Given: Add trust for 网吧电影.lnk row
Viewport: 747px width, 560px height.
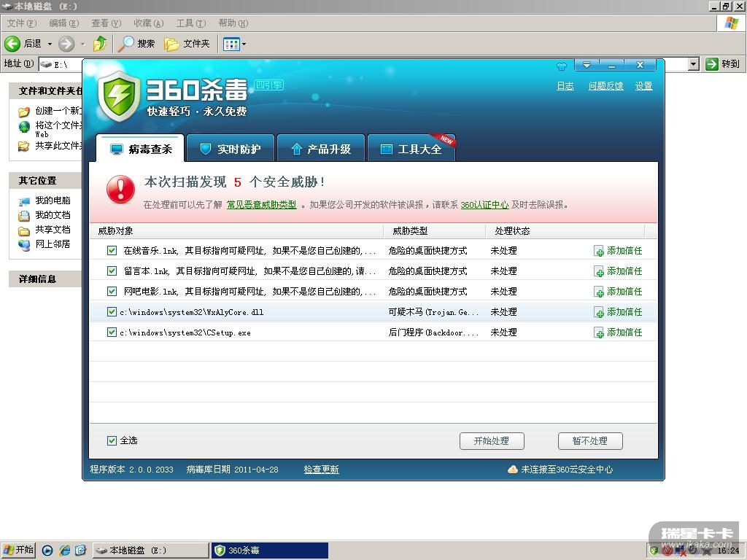Looking at the screenshot, I should [618, 292].
